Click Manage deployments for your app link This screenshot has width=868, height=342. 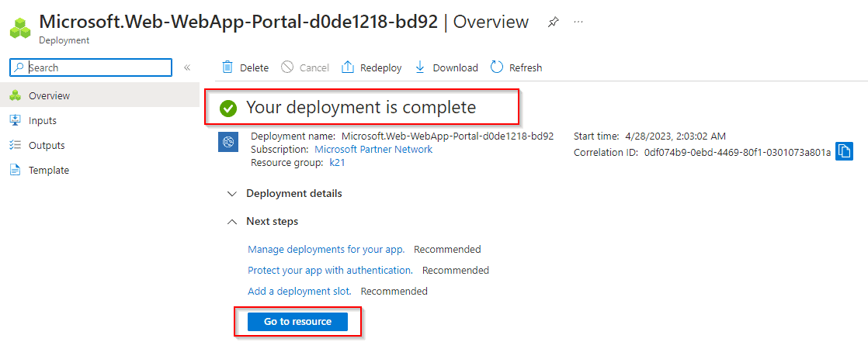click(326, 249)
